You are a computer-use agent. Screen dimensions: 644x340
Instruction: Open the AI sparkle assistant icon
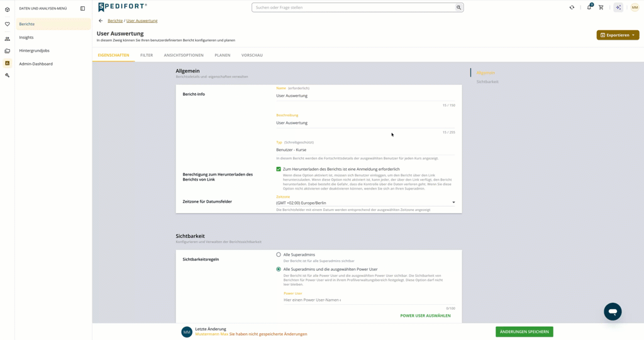(x=618, y=8)
